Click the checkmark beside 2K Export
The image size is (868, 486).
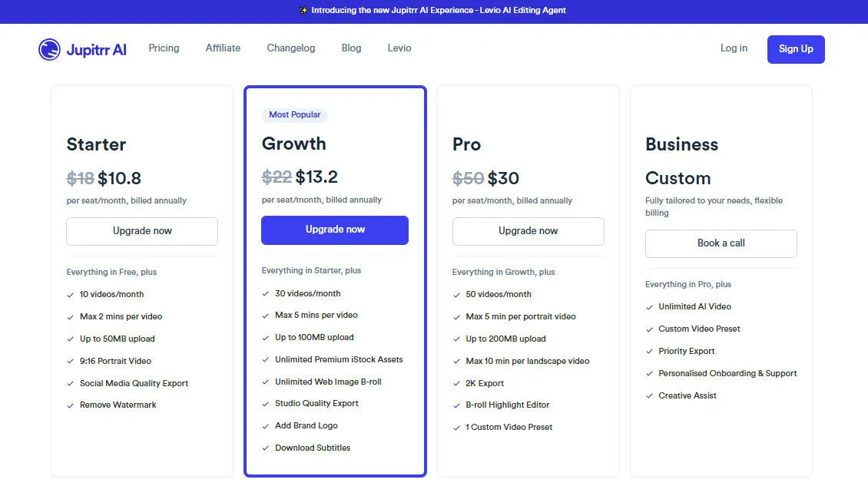[x=457, y=382]
